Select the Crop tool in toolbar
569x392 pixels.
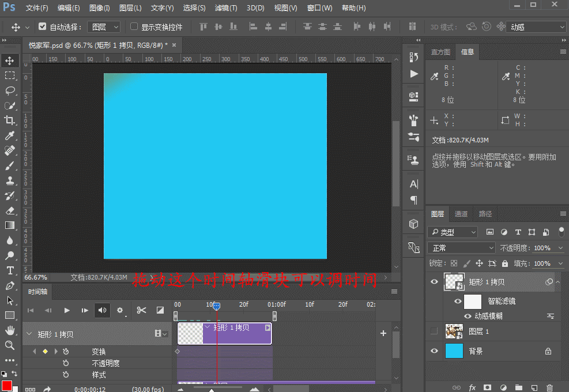(10, 120)
